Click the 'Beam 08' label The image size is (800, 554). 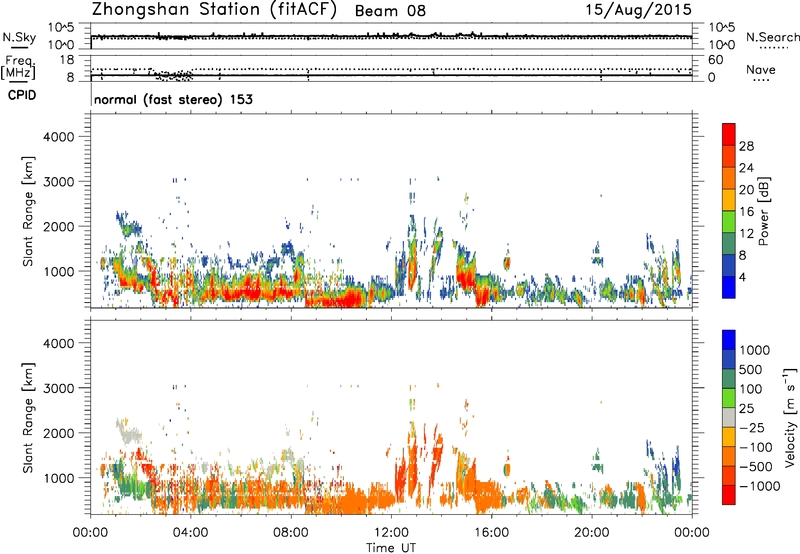click(x=390, y=11)
